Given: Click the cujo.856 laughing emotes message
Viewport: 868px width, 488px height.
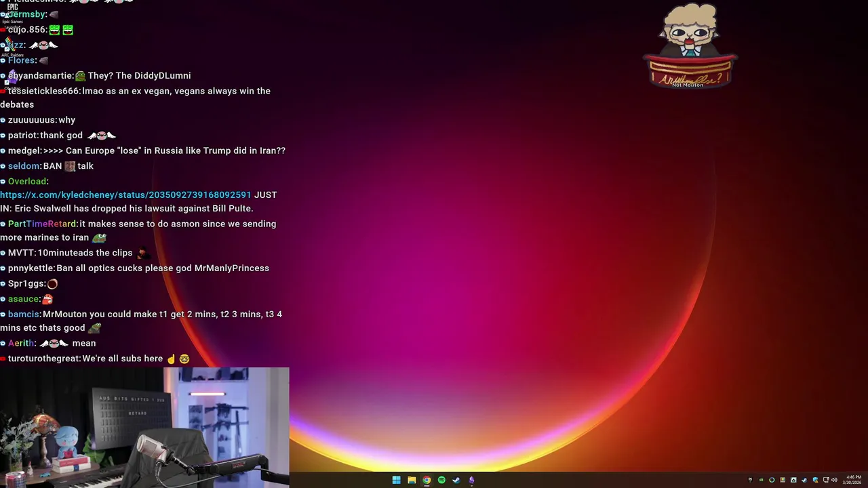Looking at the screenshot, I should [37, 30].
